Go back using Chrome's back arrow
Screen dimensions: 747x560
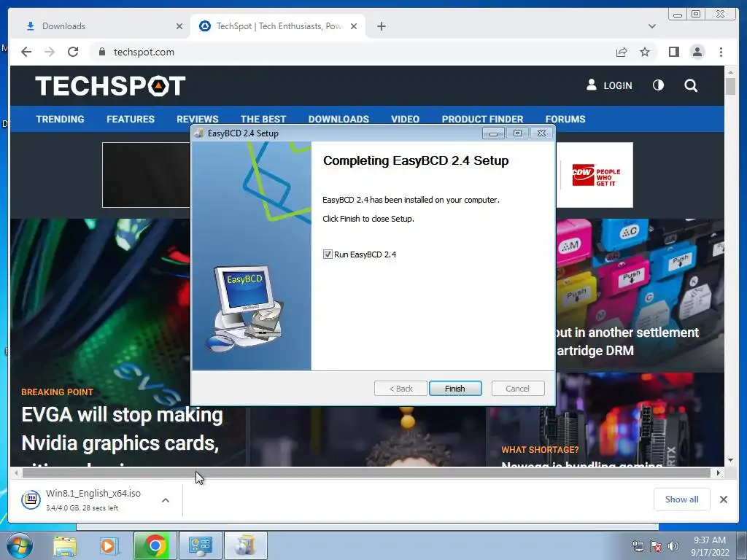(26, 52)
